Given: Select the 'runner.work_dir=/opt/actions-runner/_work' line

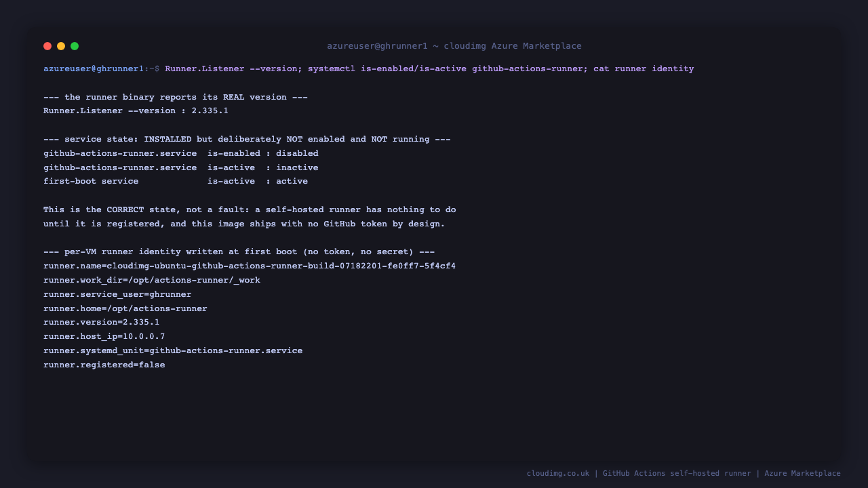Looking at the screenshot, I should click(x=152, y=280).
